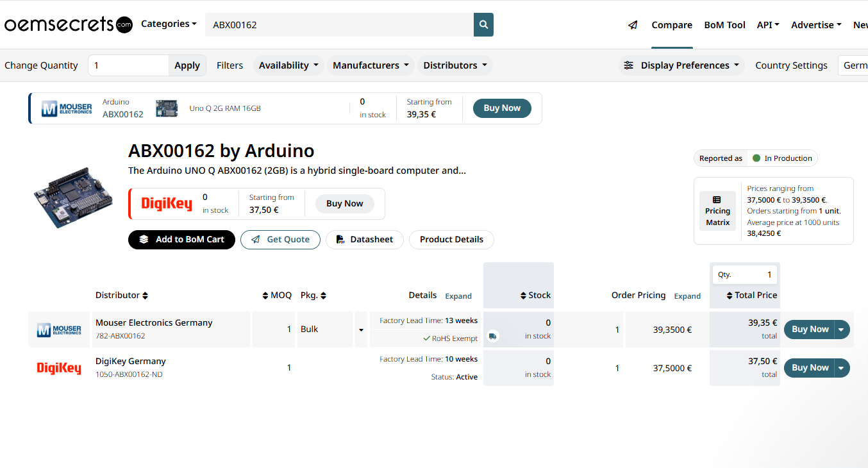Sort table by Distributor column arrows
868x468 pixels.
pyautogui.click(x=146, y=296)
